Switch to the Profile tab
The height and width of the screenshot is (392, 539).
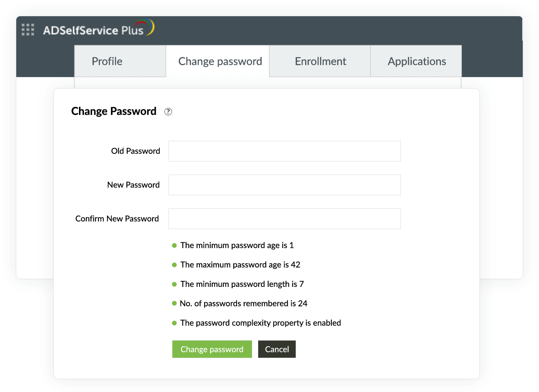(x=107, y=61)
